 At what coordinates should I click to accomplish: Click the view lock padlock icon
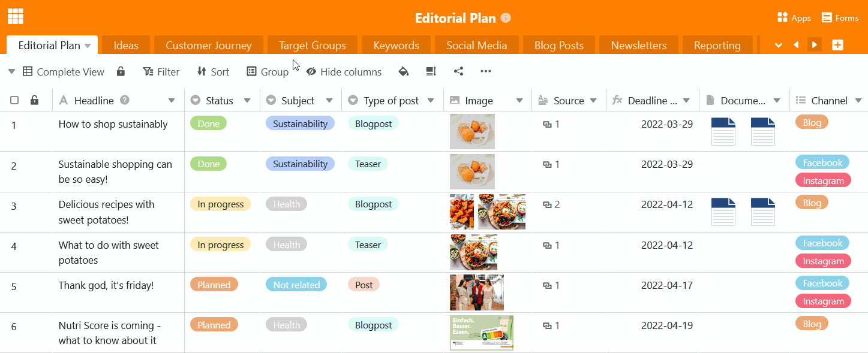click(121, 71)
